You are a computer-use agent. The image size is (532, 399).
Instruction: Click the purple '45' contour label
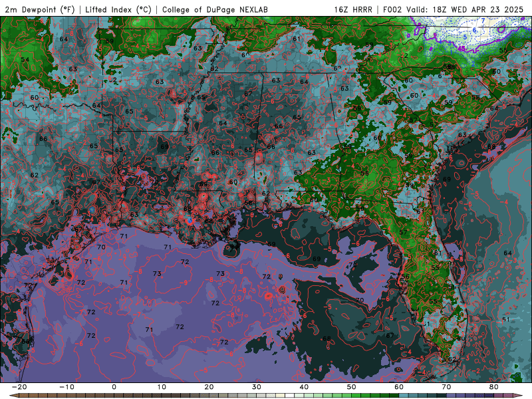pyautogui.click(x=462, y=49)
